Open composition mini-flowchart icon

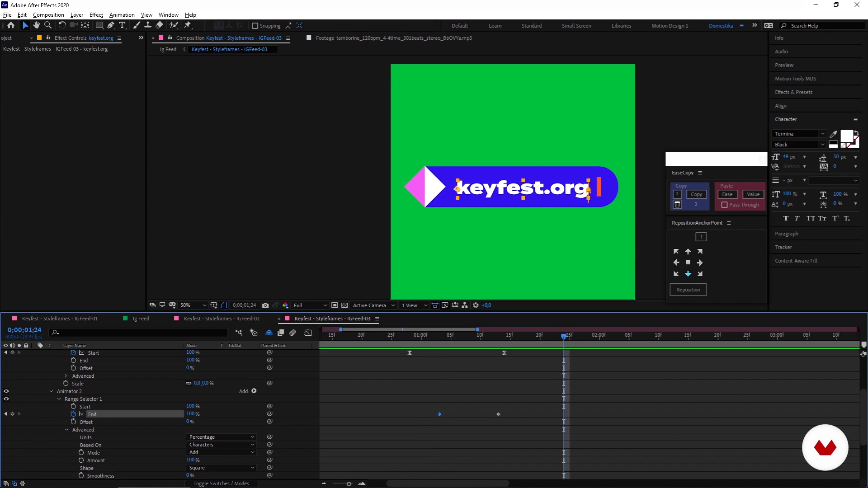pyautogui.click(x=238, y=333)
